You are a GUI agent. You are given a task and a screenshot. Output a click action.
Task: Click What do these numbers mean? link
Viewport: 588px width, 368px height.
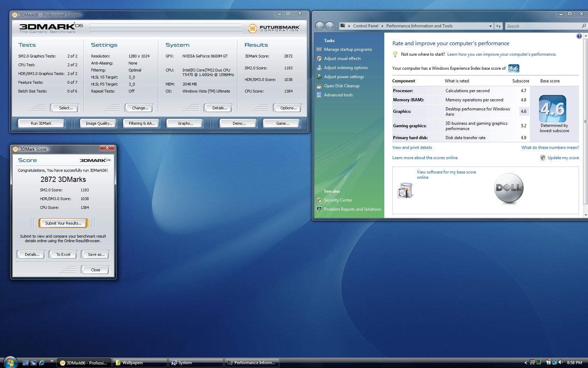(x=550, y=148)
